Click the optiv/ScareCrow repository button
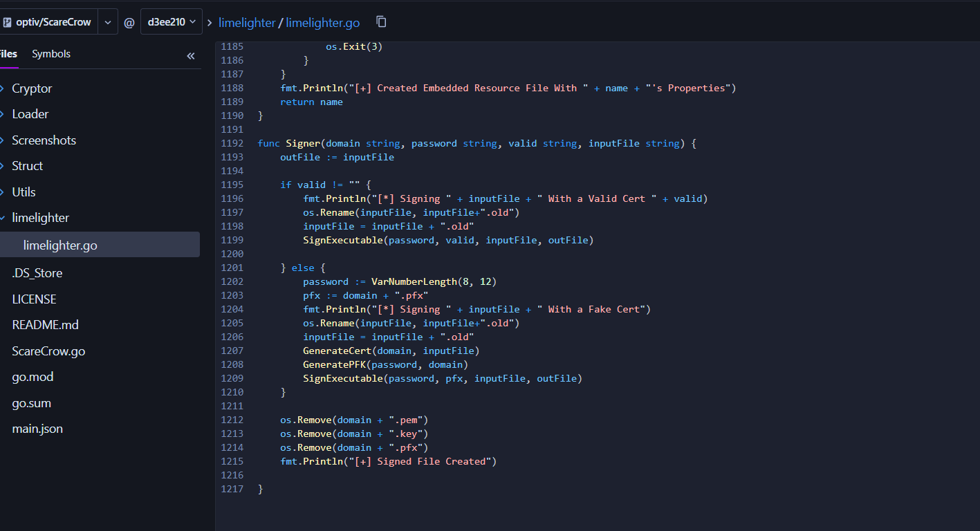This screenshot has height=531, width=980. (x=47, y=22)
